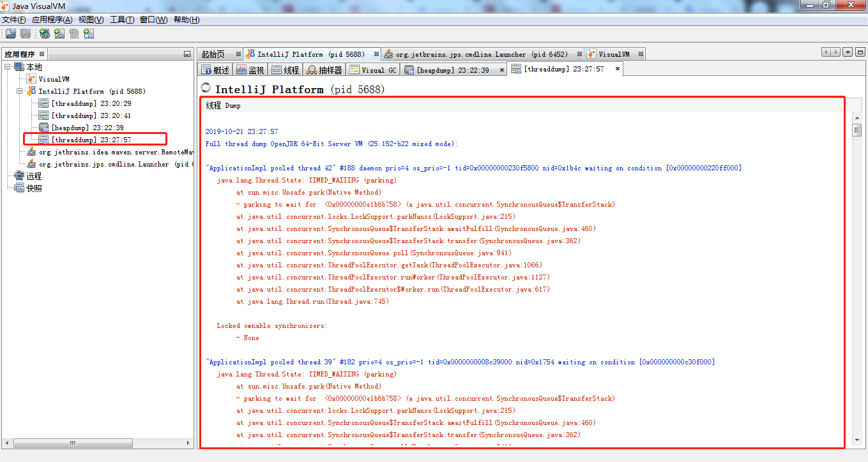This screenshot has height=462, width=868.
Task: Click the Add Remote Host toolbar icon
Action: pos(45,34)
